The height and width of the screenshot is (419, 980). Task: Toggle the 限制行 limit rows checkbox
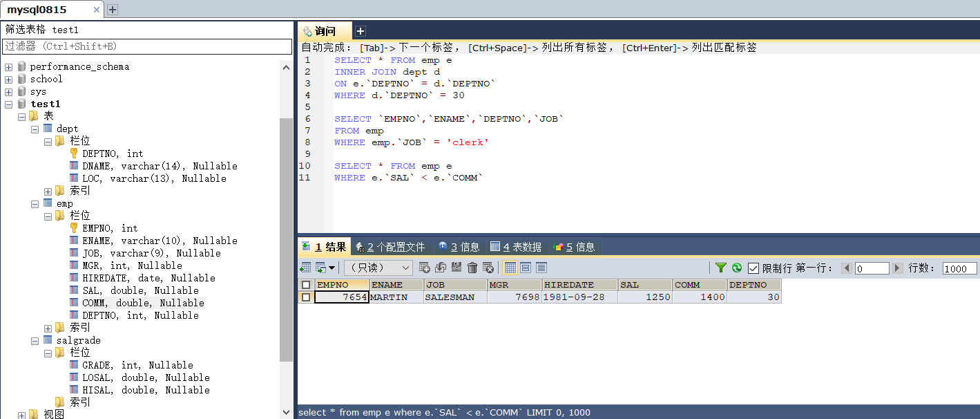point(753,268)
